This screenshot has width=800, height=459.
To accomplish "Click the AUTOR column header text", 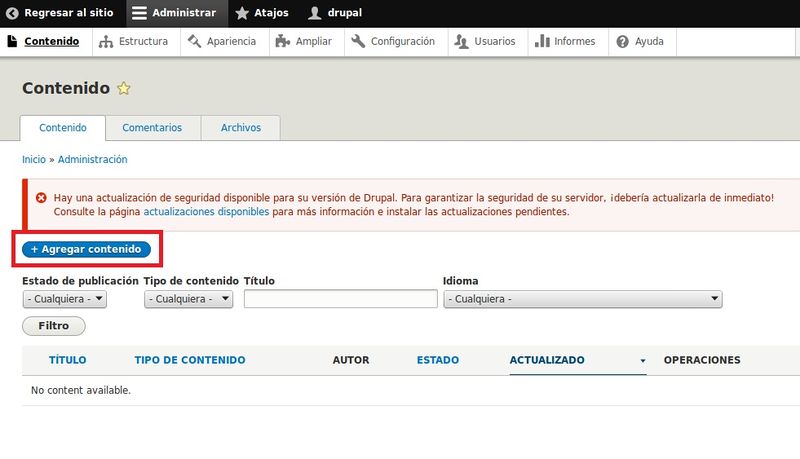I will point(351,360).
